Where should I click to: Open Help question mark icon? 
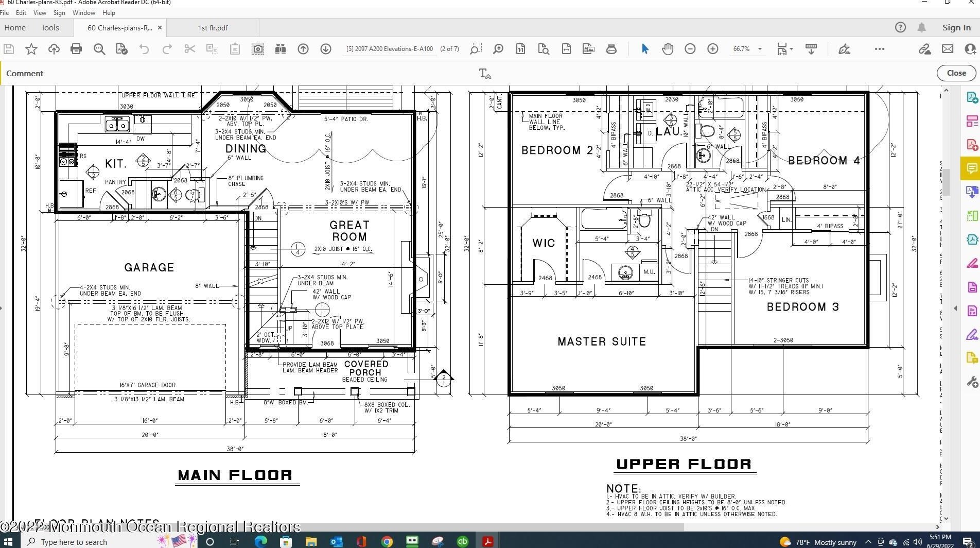click(x=900, y=28)
